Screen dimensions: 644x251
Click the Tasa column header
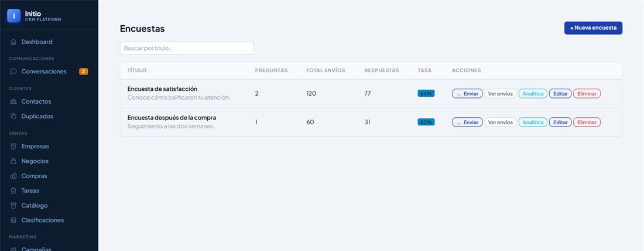pos(424,70)
